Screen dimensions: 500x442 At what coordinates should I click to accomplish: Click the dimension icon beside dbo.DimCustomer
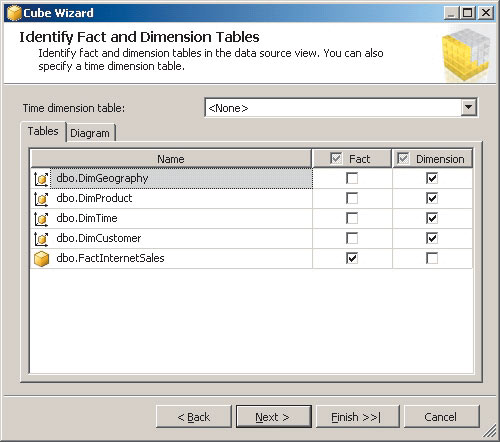click(41, 239)
